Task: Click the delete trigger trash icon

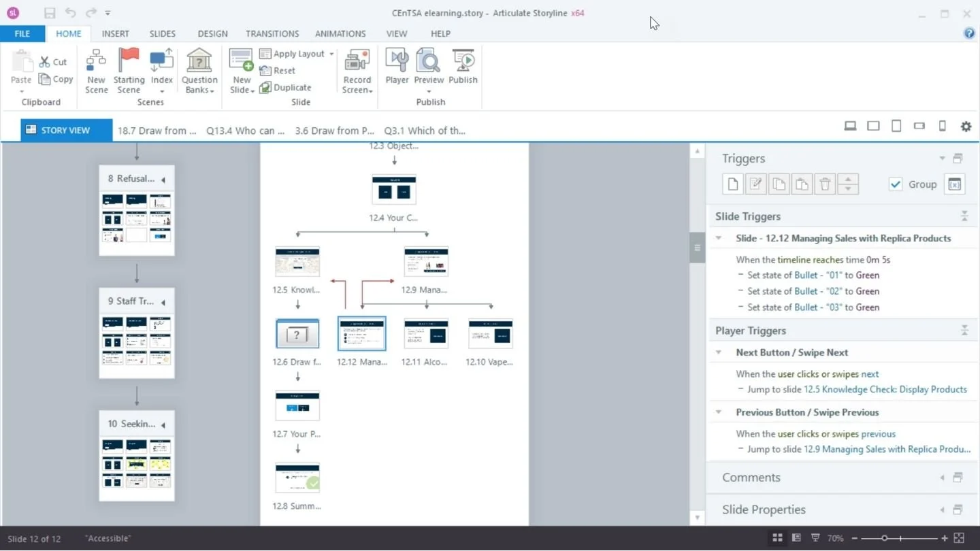Action: pos(825,184)
